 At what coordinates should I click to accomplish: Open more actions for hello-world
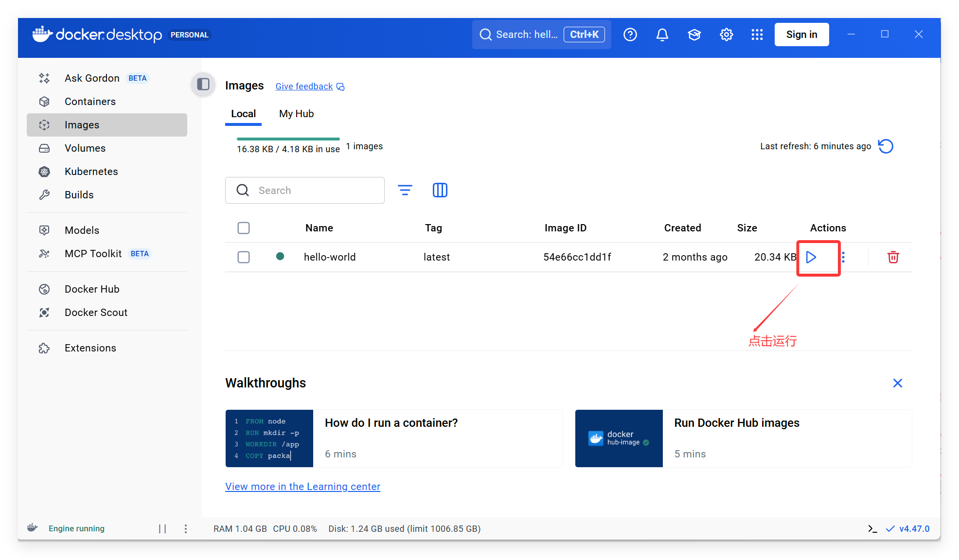click(843, 257)
